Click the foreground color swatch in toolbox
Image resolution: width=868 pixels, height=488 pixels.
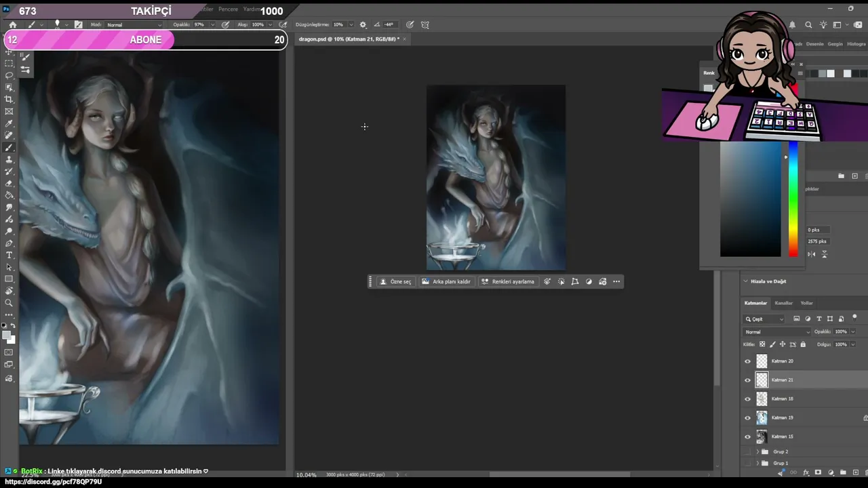pos(6,334)
